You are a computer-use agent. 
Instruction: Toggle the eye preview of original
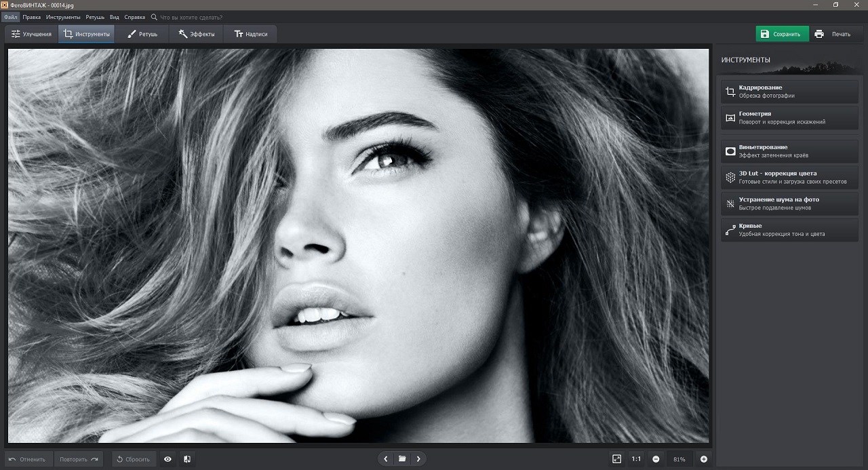tap(167, 459)
